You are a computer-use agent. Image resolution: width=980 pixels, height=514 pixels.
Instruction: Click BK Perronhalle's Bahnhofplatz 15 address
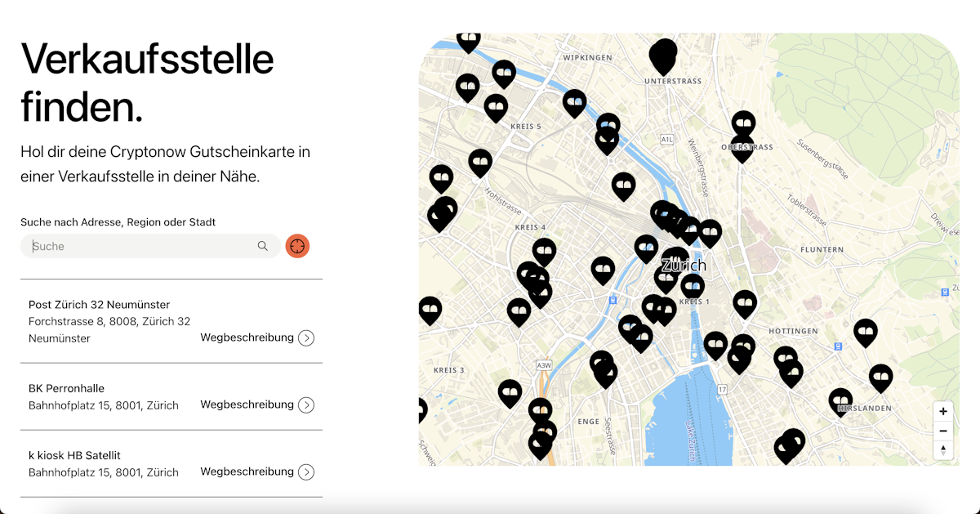pyautogui.click(x=104, y=405)
